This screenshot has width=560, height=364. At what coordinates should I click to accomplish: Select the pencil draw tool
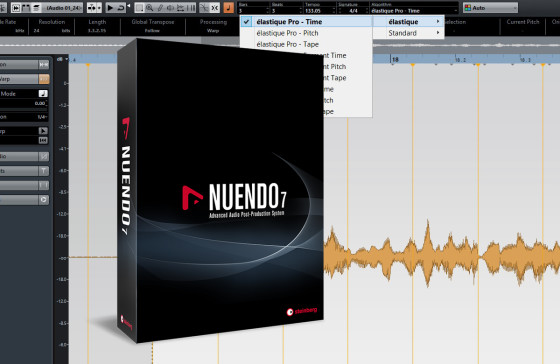click(160, 8)
